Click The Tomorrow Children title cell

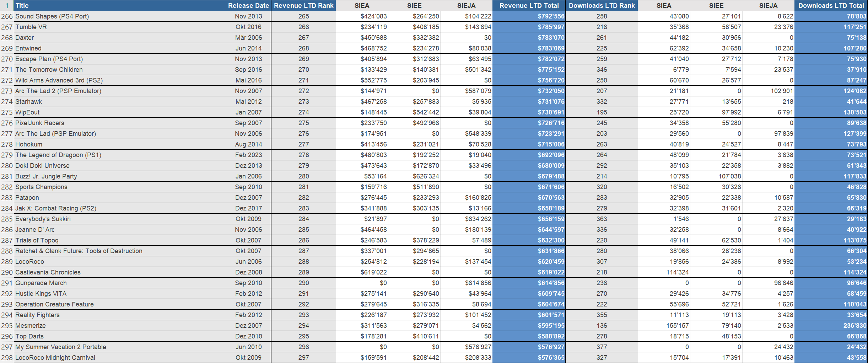pos(49,70)
